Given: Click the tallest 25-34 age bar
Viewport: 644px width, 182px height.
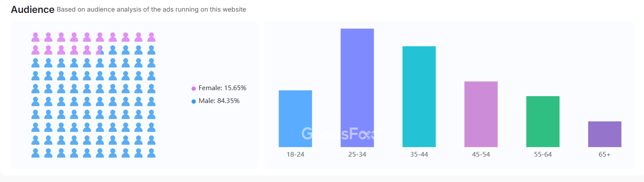Looking at the screenshot, I should point(357,88).
